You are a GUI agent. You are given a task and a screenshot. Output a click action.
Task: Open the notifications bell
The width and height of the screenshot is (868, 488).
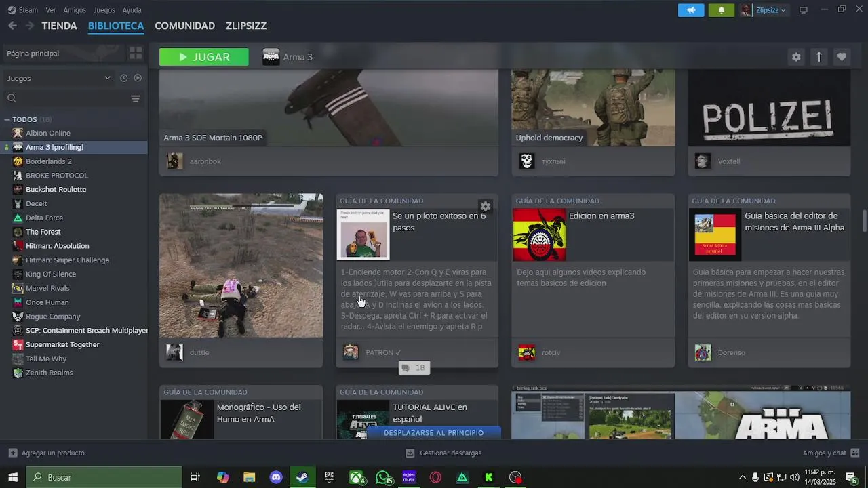(722, 10)
